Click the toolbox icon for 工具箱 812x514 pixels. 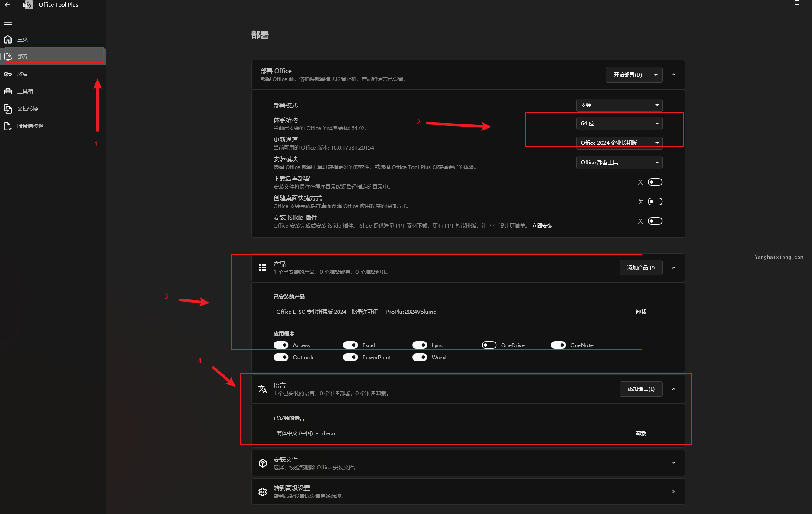click(x=8, y=91)
